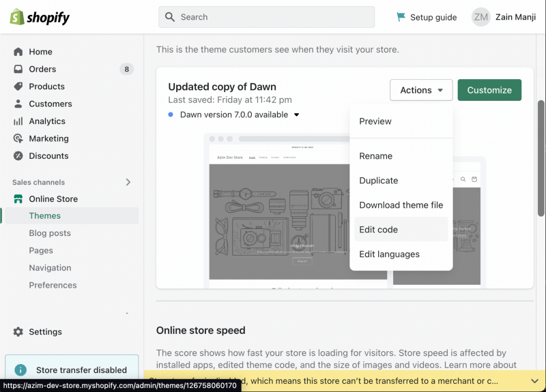
Task: Click the Marketing target icon
Action: (18, 138)
